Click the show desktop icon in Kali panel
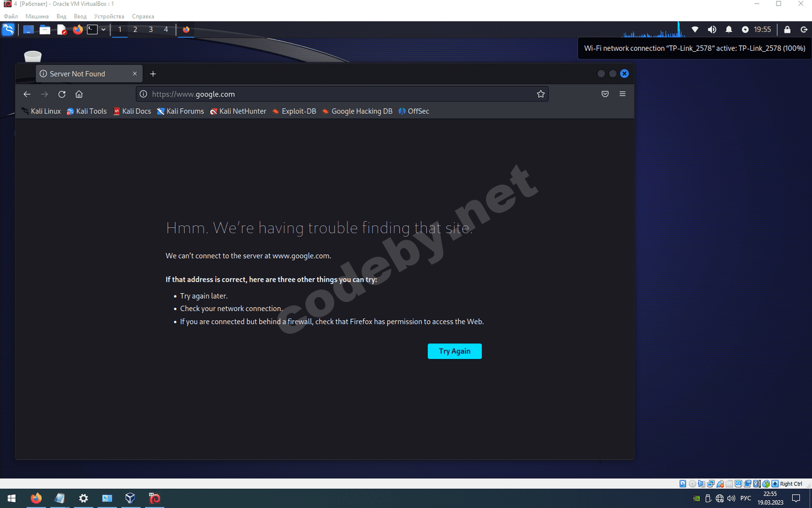Image resolution: width=812 pixels, height=508 pixels. (x=28, y=29)
